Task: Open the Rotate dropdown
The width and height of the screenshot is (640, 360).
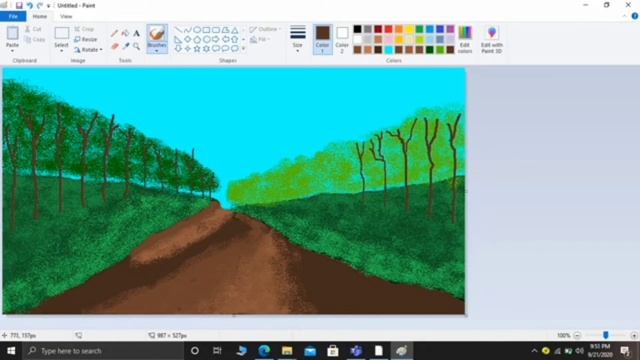Action: coord(88,50)
